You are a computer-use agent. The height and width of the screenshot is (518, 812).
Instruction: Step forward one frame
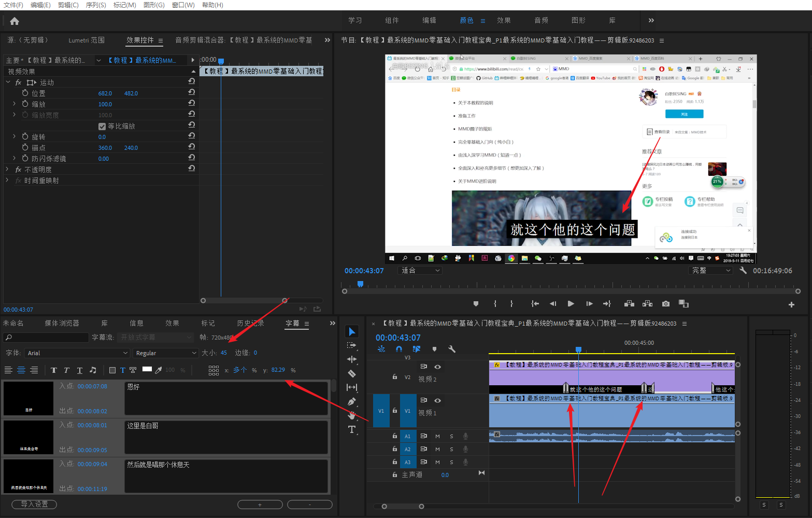click(x=589, y=304)
